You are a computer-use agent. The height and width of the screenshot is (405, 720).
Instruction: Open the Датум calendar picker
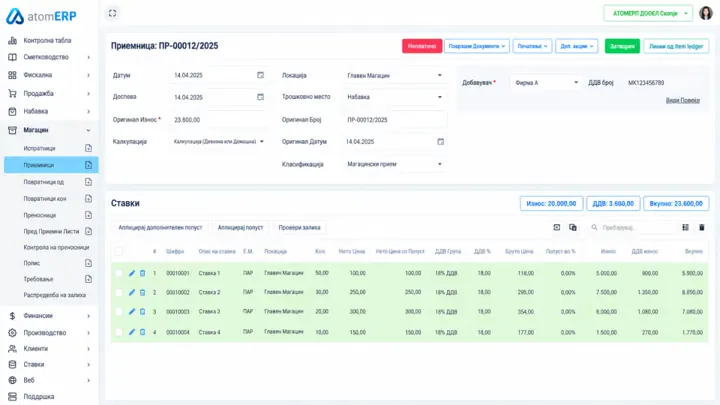tap(260, 75)
